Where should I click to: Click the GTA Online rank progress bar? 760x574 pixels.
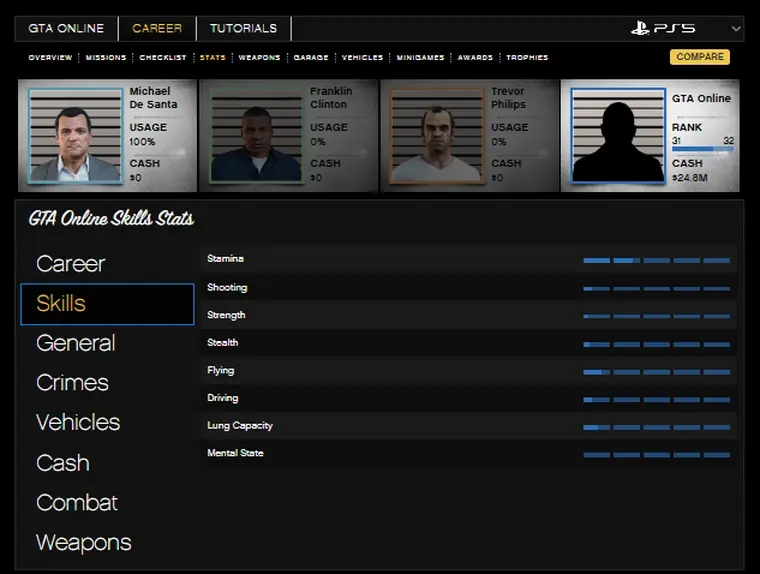(x=702, y=150)
